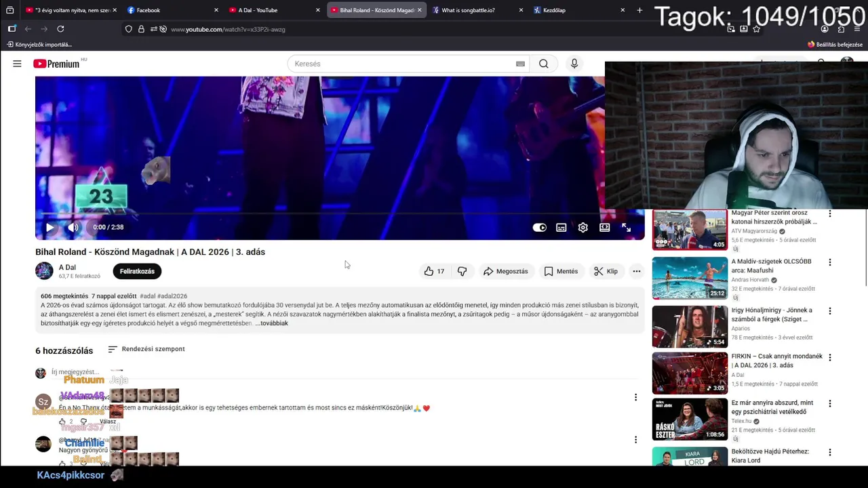The width and height of the screenshot is (868, 488).
Task: Toggle the autoplay switch in the player
Action: (x=539, y=228)
